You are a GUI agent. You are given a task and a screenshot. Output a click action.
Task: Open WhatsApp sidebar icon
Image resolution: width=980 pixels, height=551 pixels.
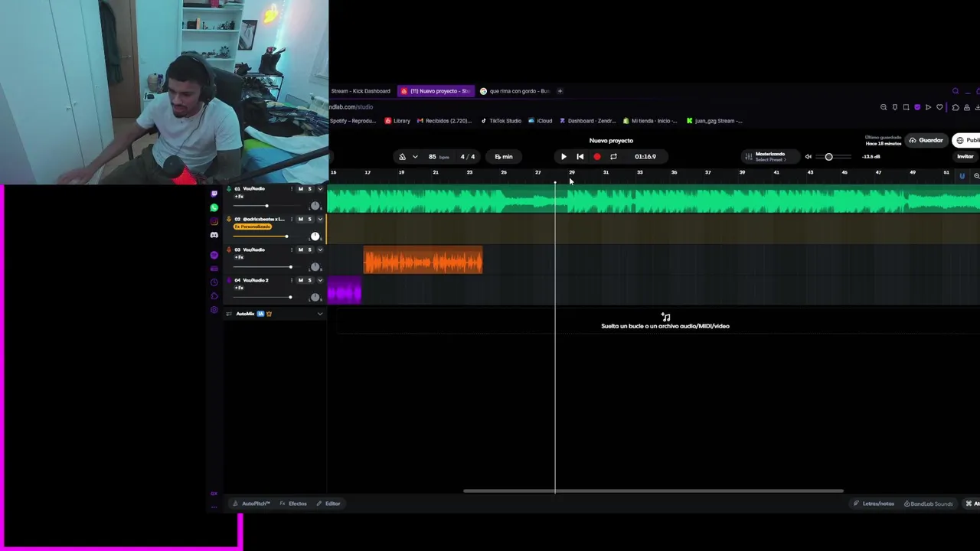[x=214, y=207]
